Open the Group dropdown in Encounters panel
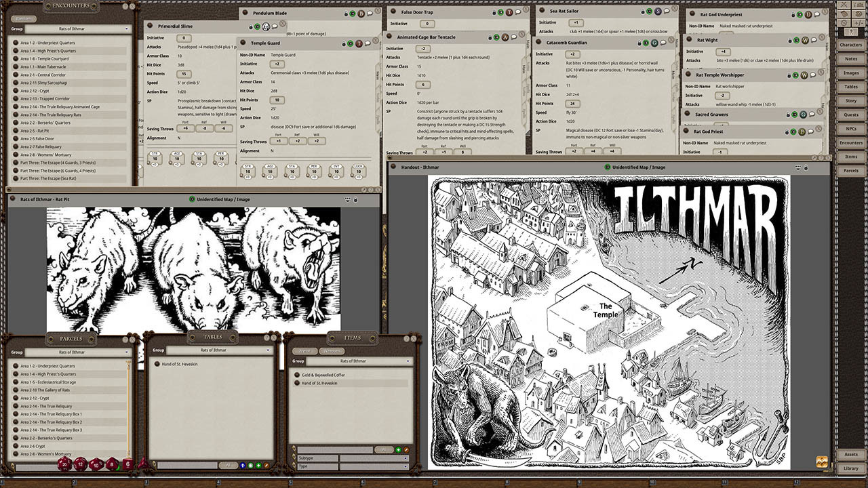 coord(78,29)
